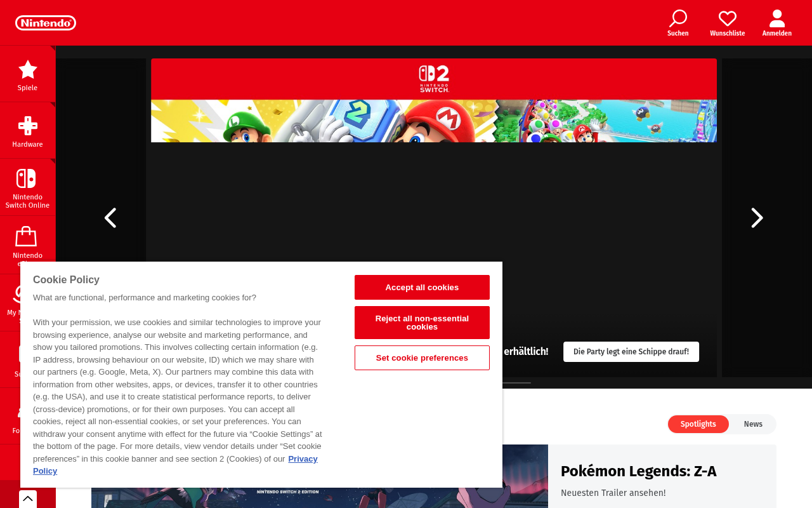Reject all non-essential cookies

[x=422, y=323]
